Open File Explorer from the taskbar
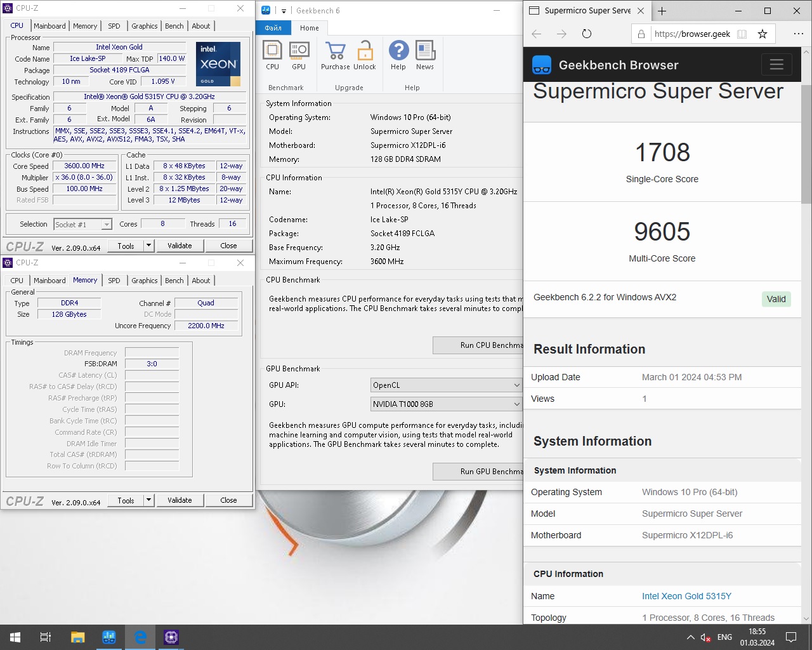The width and height of the screenshot is (812, 650). (x=77, y=637)
